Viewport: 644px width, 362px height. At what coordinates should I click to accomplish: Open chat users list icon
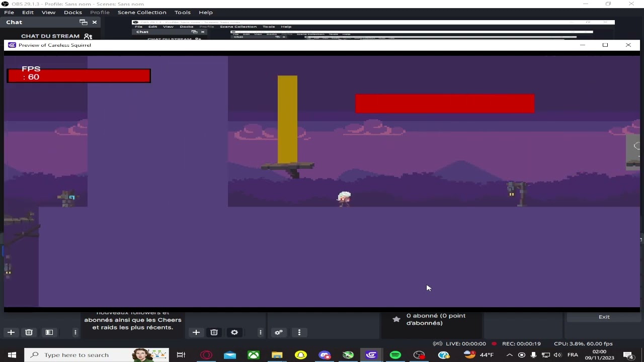point(88,36)
